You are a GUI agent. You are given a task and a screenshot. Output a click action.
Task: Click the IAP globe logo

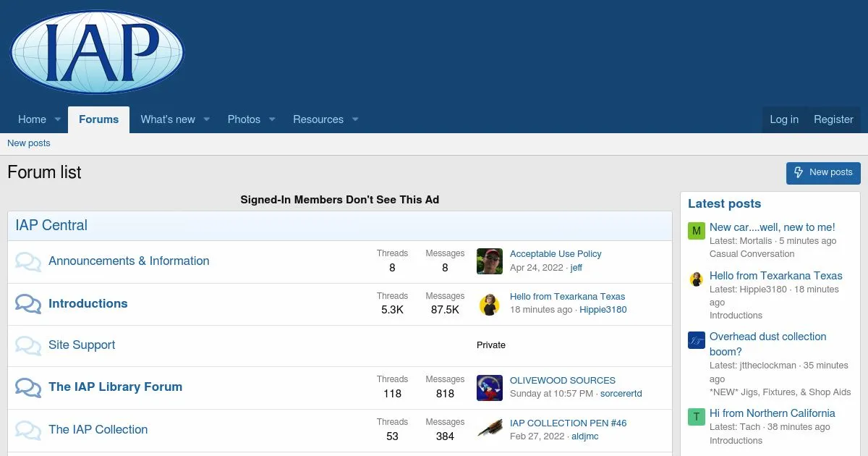click(97, 52)
